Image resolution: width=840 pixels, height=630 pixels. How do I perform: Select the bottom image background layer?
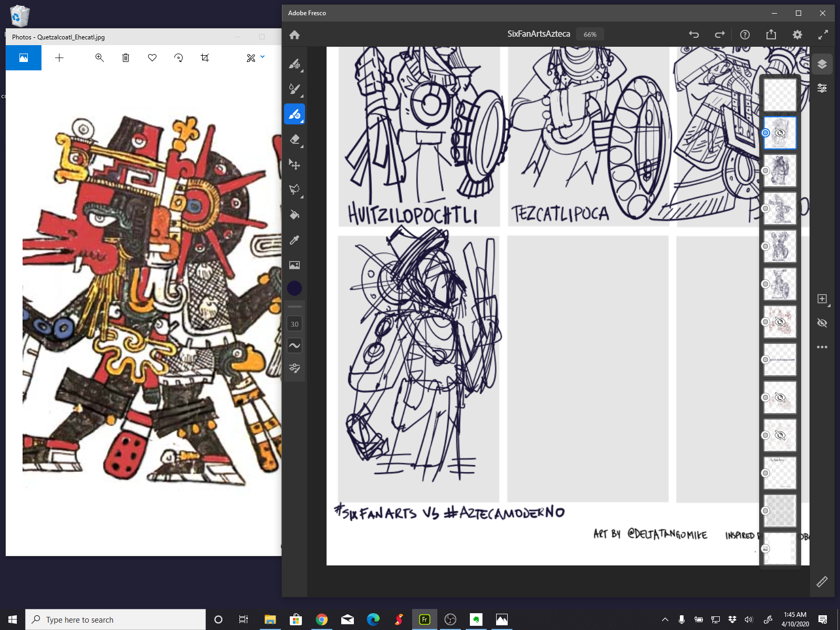tap(780, 549)
